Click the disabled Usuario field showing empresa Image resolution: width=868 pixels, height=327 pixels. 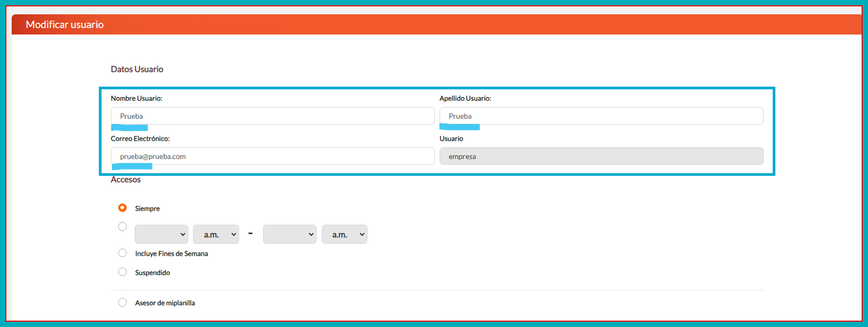601,156
